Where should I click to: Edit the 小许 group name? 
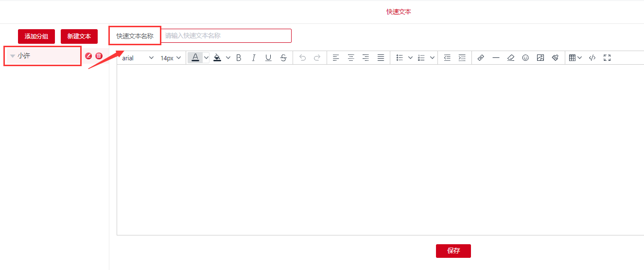point(88,56)
